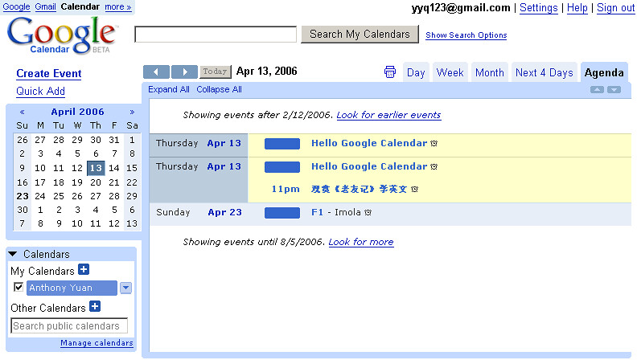Open the Help link
This screenshot has width=637, height=364.
point(577,8)
